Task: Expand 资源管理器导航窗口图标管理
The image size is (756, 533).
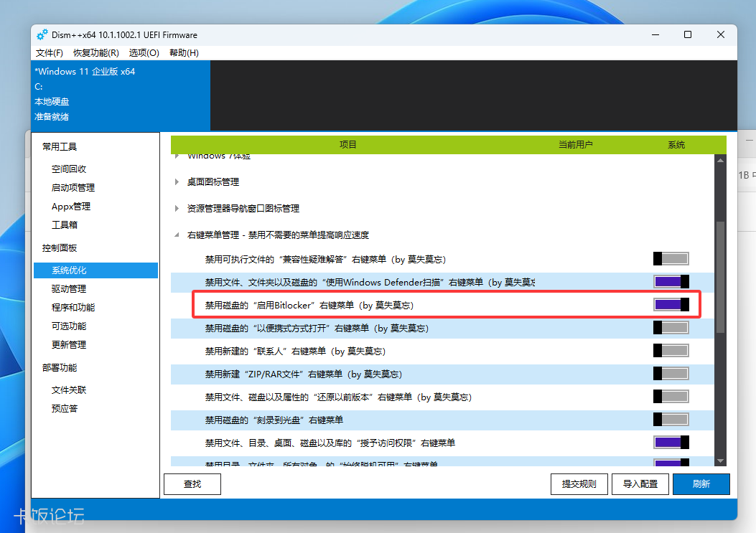Action: tap(176, 208)
